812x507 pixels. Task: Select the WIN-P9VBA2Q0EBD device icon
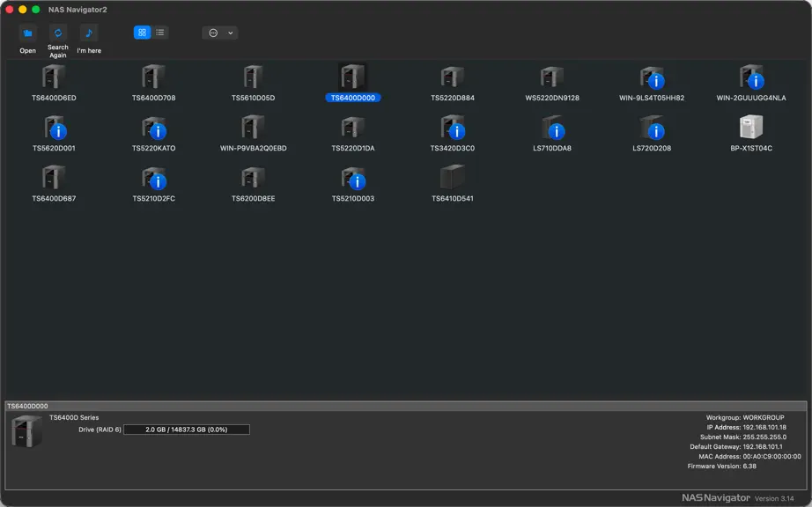pyautogui.click(x=253, y=128)
